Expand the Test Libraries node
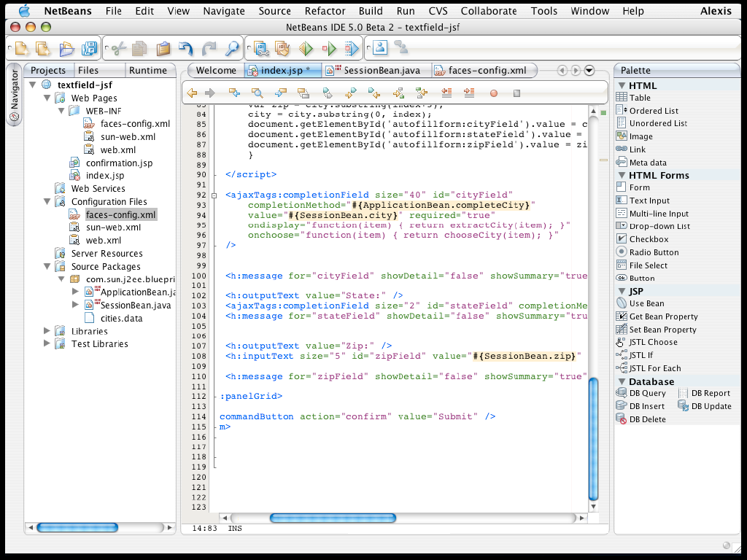Viewport: 747px width, 560px height. 47,343
